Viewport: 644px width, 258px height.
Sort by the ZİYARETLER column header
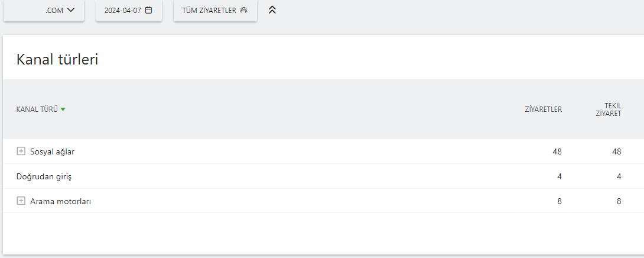pyautogui.click(x=544, y=109)
